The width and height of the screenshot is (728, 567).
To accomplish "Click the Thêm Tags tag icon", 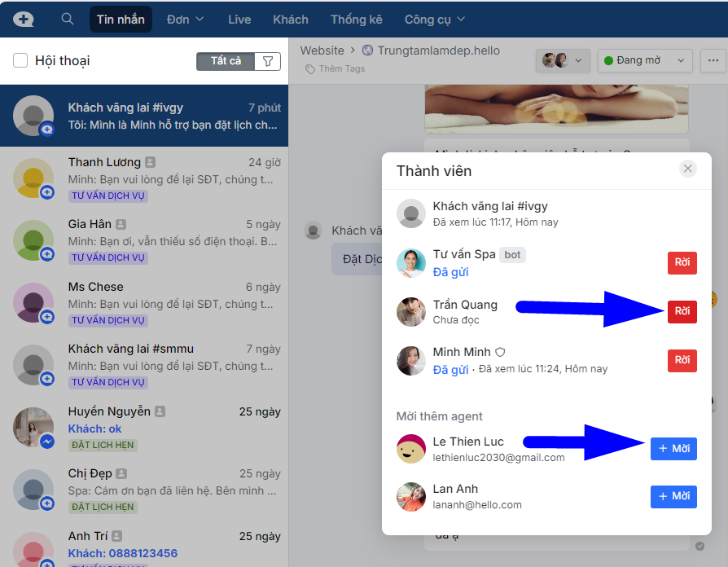I will click(x=310, y=69).
